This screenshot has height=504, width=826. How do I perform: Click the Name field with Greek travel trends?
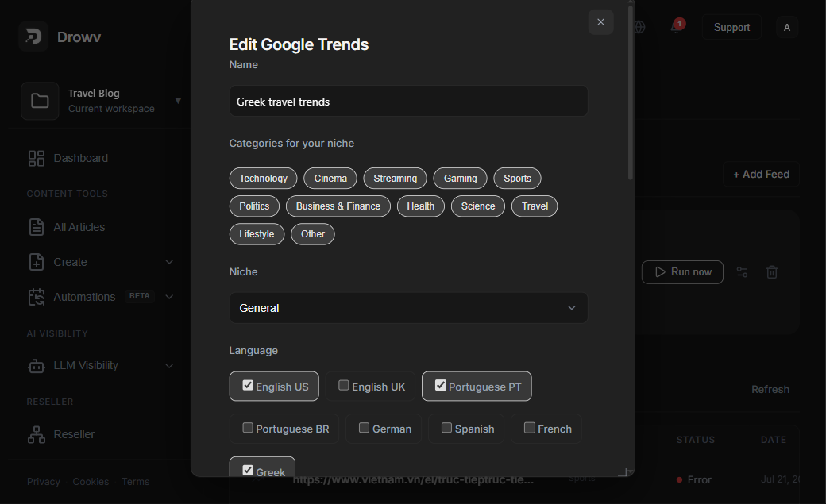(x=408, y=101)
